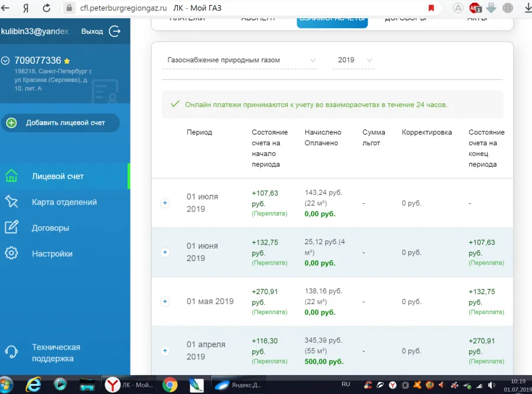
Task: Click the logout arrow icon
Action: (x=115, y=31)
